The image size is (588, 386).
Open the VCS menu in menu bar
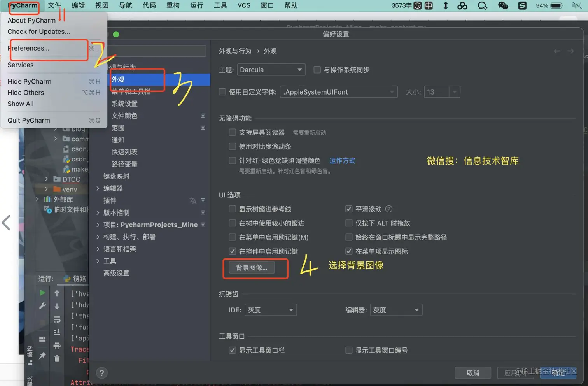tap(244, 5)
